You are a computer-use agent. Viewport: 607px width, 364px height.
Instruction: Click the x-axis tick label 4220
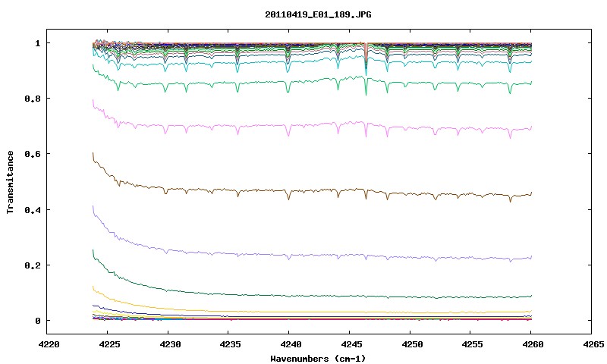coord(49,344)
